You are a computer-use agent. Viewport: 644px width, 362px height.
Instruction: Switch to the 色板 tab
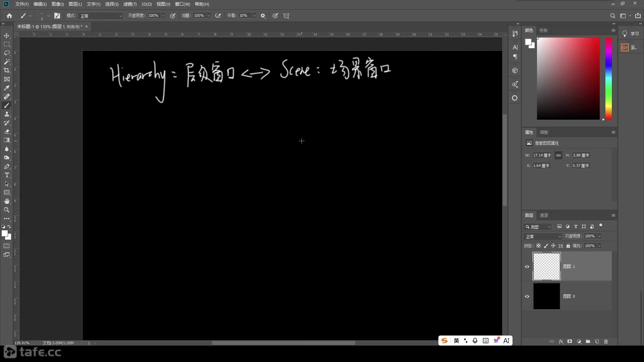point(543,30)
